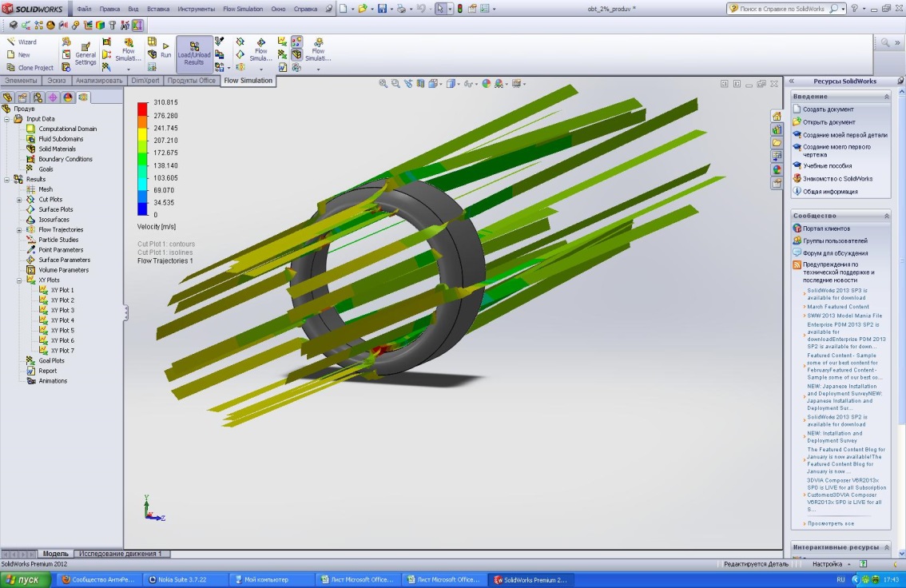Open the Вставка menu
The width and height of the screenshot is (906, 588).
tap(157, 9)
